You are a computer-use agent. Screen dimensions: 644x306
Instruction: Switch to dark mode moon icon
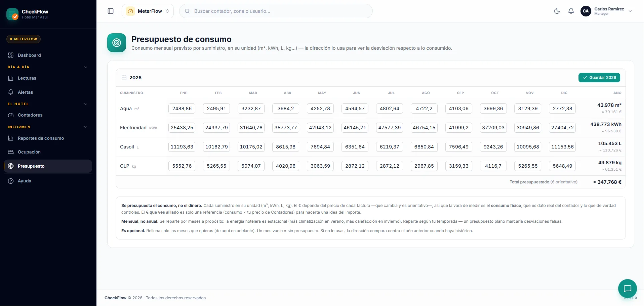(557, 11)
